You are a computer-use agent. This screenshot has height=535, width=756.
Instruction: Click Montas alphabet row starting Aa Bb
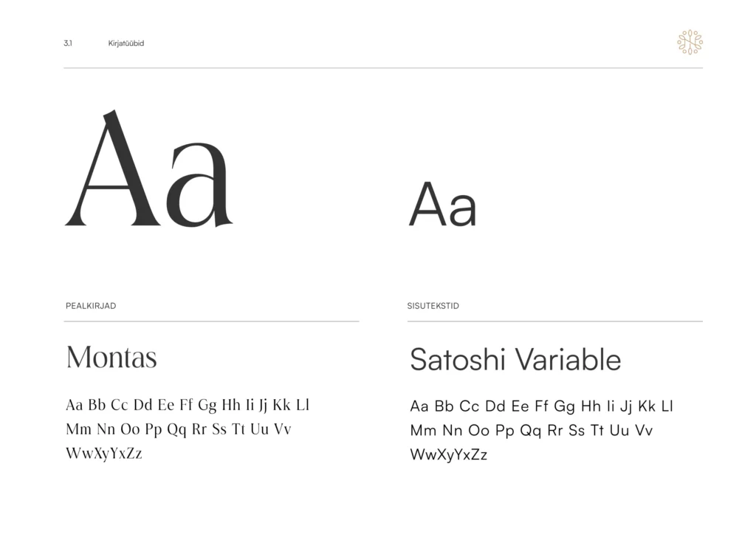(188, 405)
